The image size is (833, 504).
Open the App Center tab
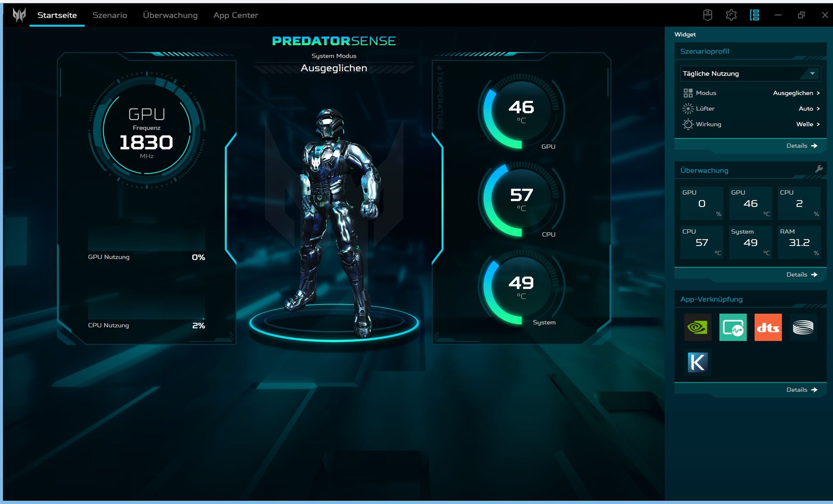pos(236,15)
